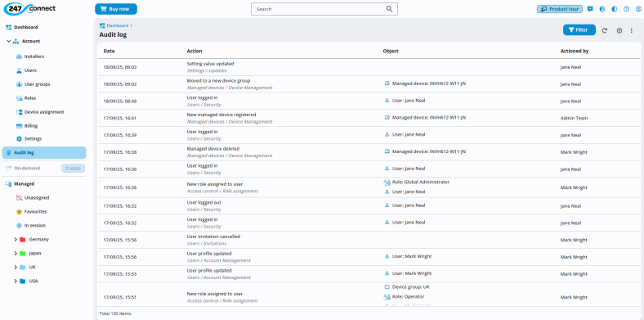
Task: Open the In session group
Action: [35, 226]
